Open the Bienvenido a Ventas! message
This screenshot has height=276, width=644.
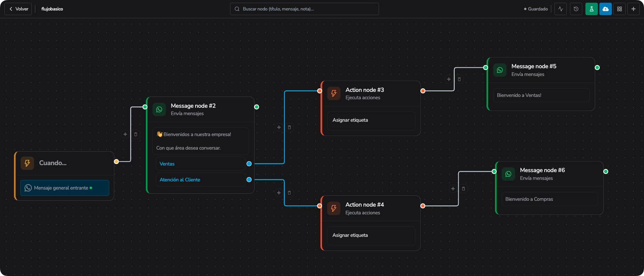541,95
